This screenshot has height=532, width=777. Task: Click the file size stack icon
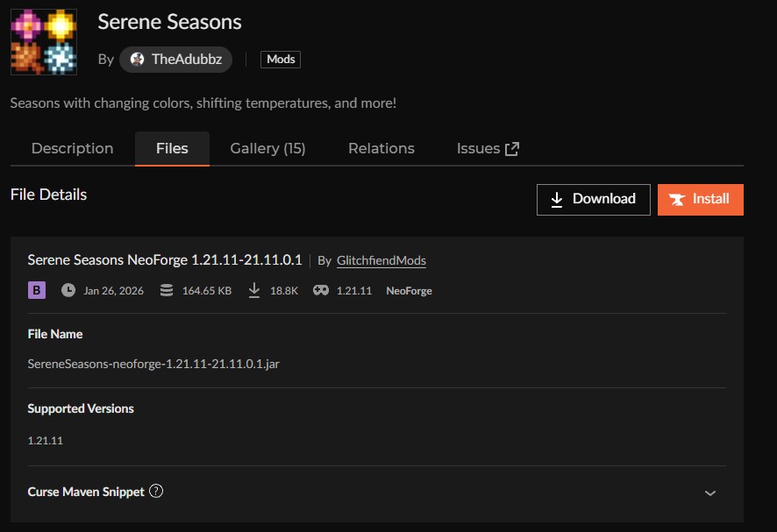point(167,290)
